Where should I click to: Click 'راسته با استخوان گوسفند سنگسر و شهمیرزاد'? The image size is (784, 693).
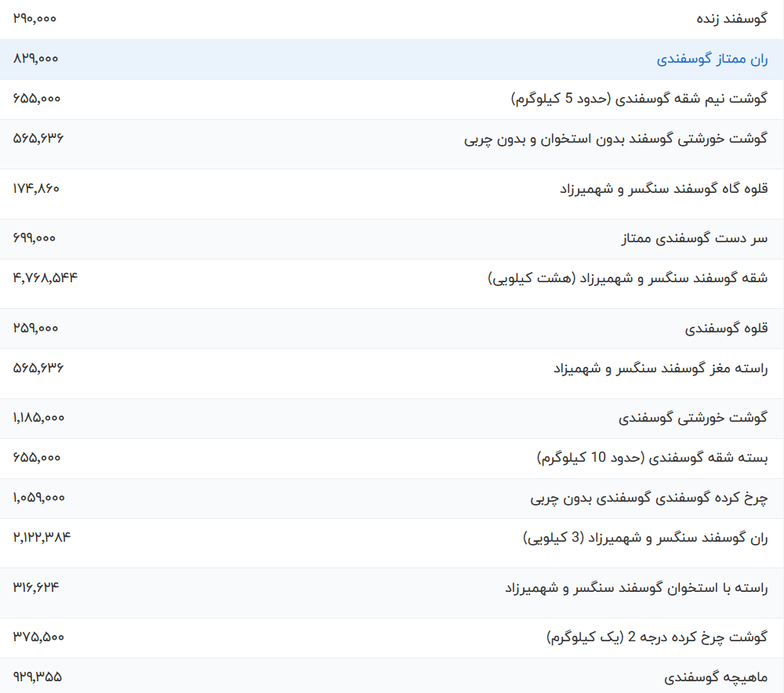(x=636, y=587)
